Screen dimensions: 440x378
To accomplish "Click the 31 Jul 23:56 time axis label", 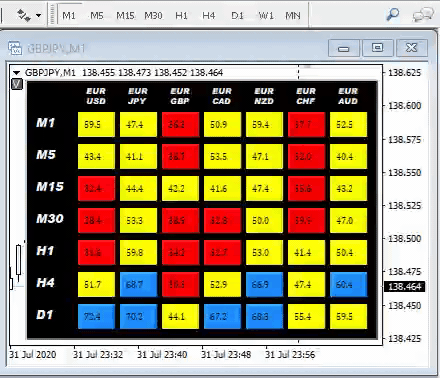I will 290,354.
